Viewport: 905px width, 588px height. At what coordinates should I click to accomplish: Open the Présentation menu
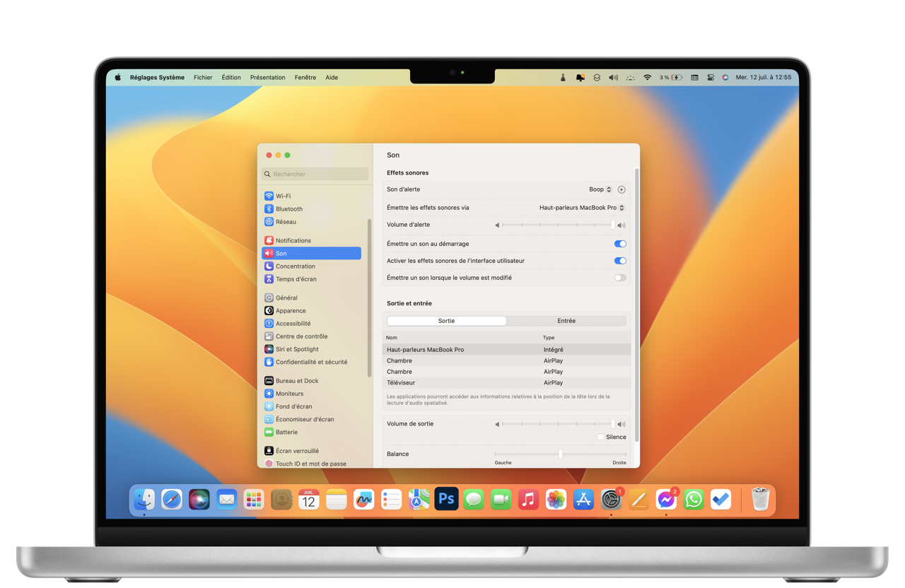267,78
